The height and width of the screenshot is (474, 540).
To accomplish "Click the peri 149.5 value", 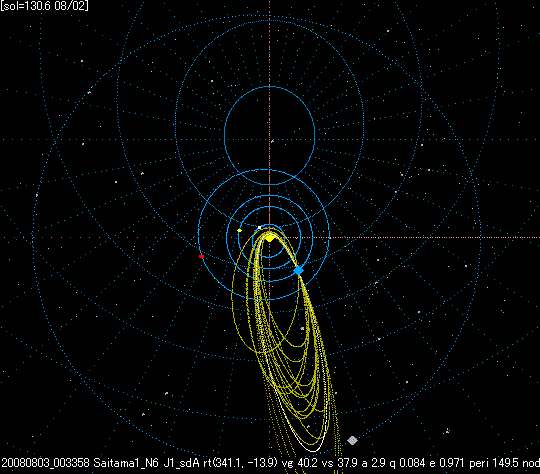I will point(494,463).
